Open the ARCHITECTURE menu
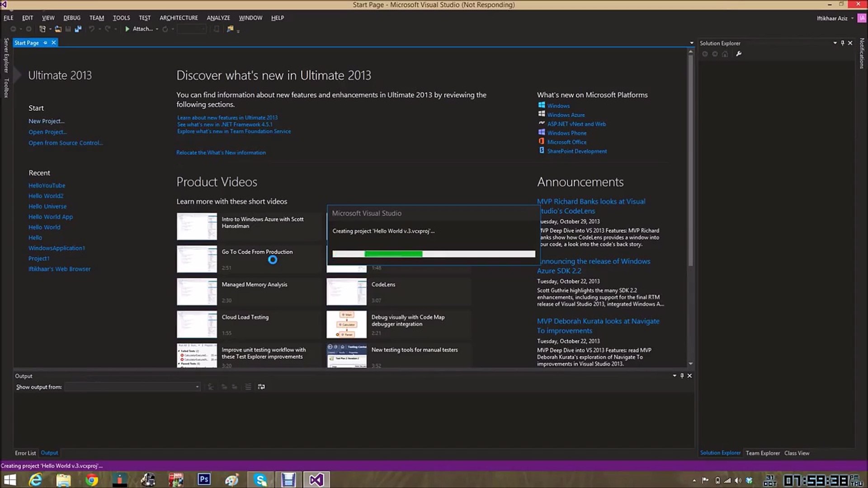 click(179, 18)
